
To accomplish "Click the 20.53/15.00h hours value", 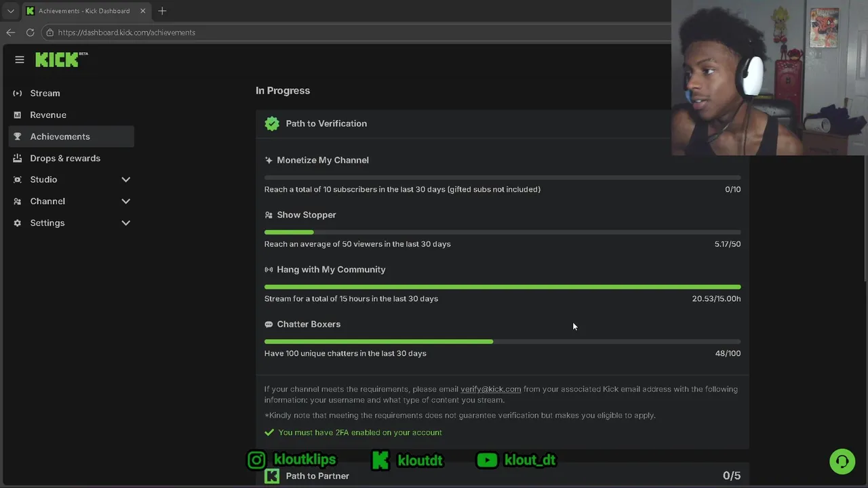I will [717, 299].
